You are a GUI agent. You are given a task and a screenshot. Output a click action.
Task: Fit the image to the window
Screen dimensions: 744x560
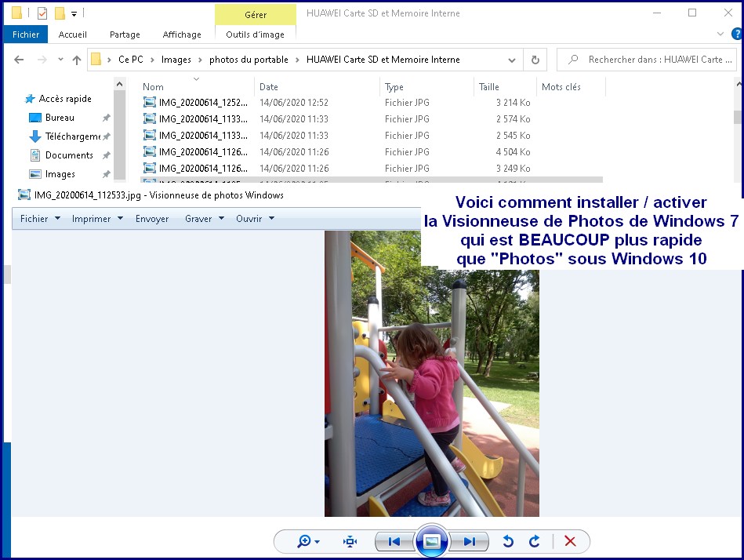click(x=349, y=541)
